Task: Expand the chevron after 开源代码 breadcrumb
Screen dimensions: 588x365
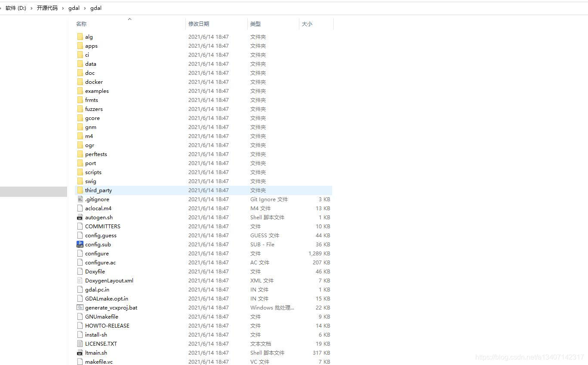Action: (63, 8)
